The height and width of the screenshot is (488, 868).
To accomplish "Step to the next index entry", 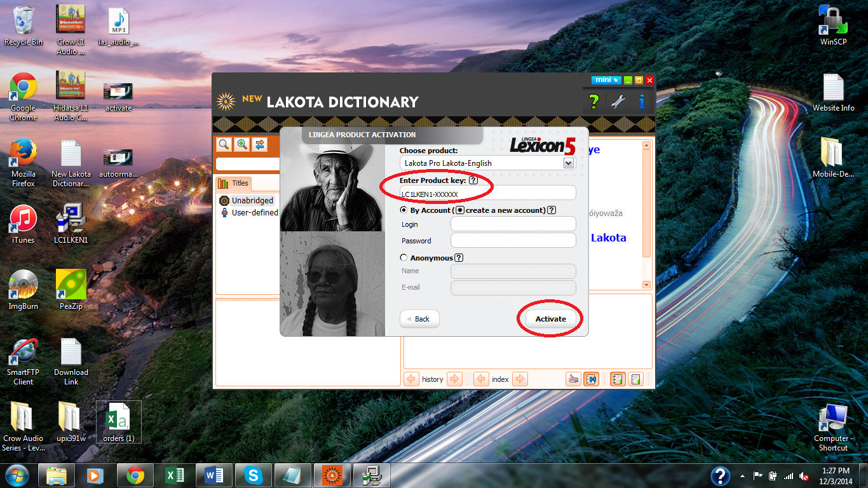I will (520, 379).
